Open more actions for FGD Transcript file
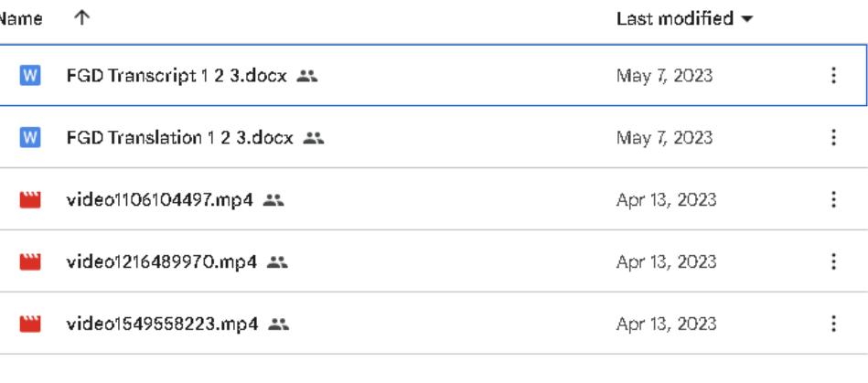 pyautogui.click(x=833, y=77)
